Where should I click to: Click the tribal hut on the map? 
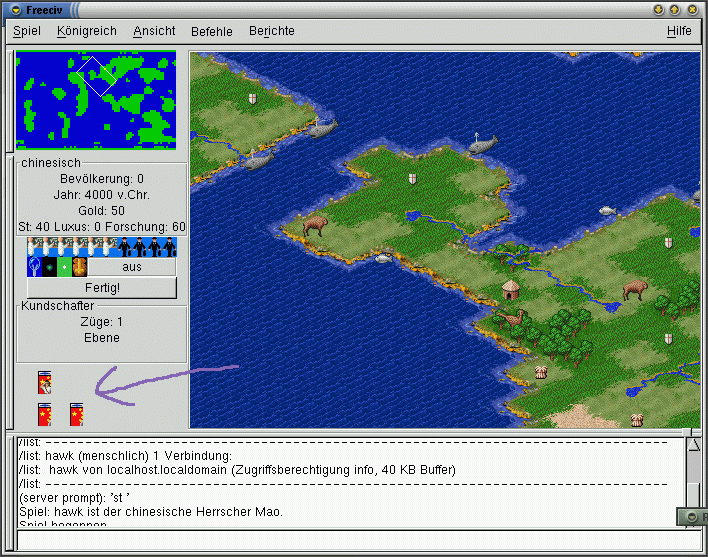coord(511,290)
